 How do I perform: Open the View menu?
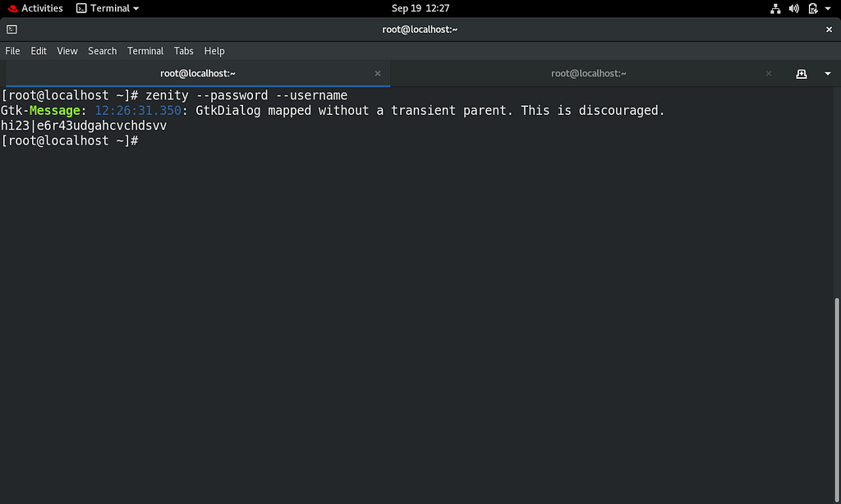pyautogui.click(x=67, y=51)
